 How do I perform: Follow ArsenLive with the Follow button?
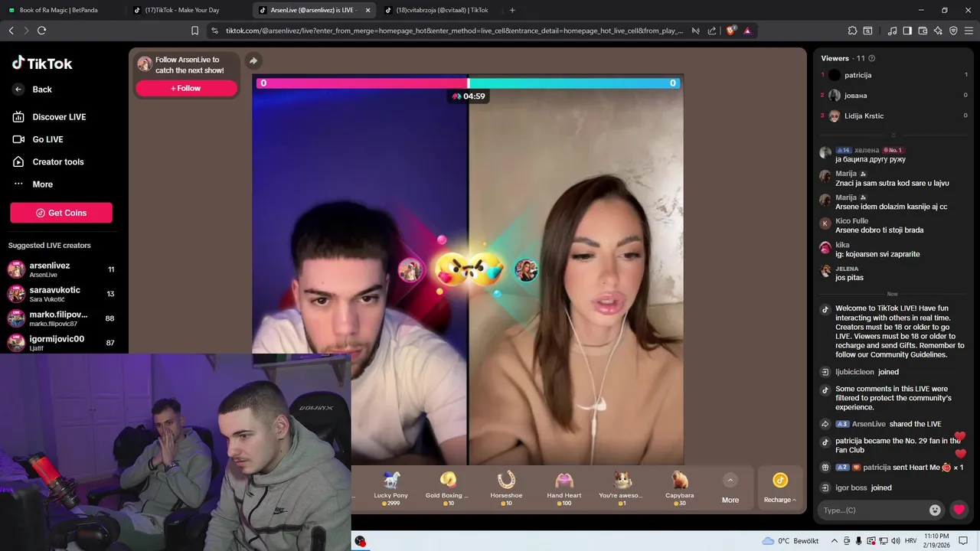[x=186, y=88]
